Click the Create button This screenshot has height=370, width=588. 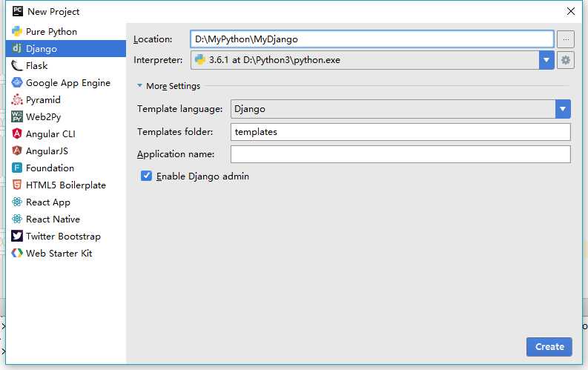point(549,347)
